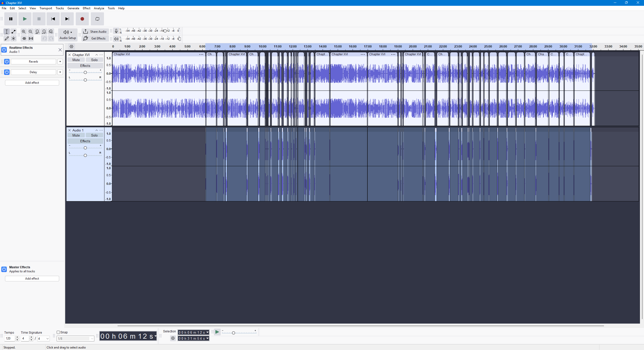Click the Audio 1 track gain slider

click(x=85, y=148)
